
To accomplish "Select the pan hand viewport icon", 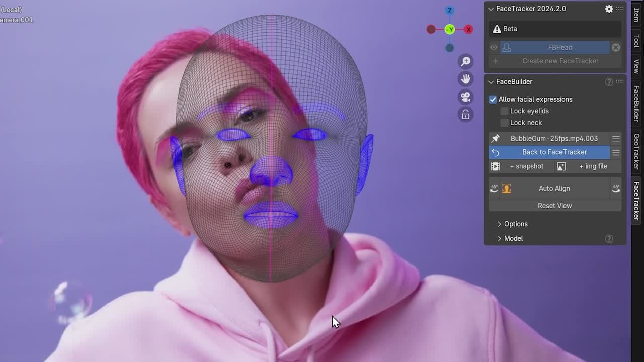I will 466,79.
